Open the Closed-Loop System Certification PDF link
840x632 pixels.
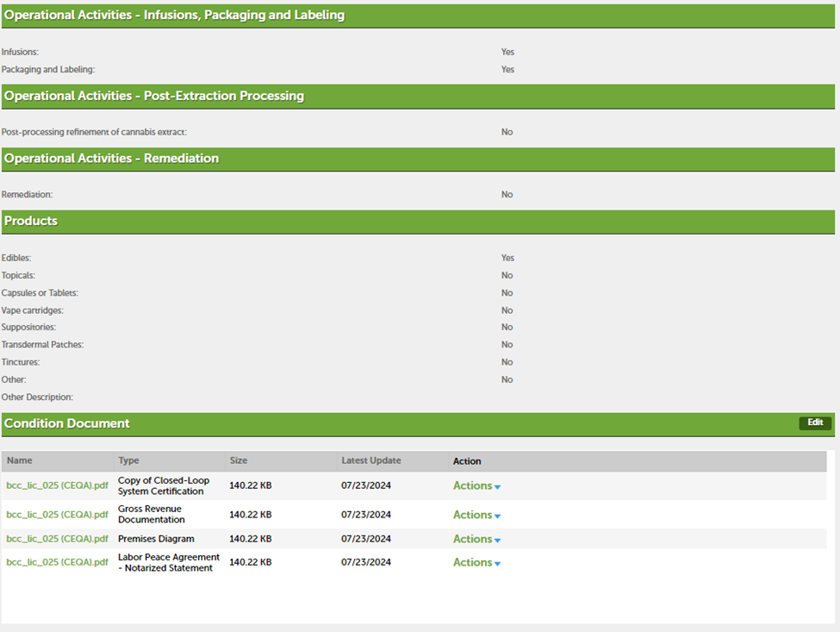[x=57, y=486]
